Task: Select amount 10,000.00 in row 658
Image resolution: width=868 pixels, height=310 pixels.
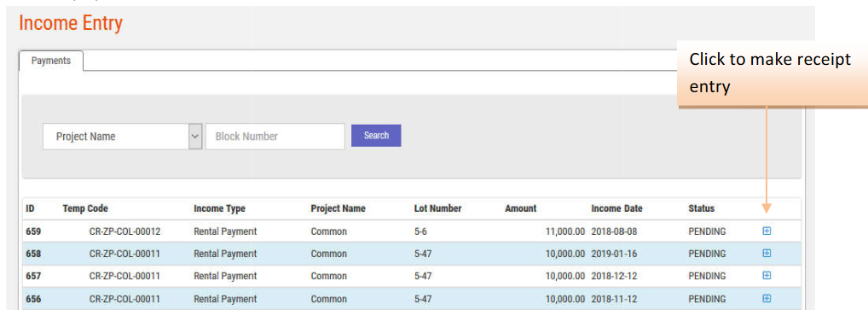Action: [x=565, y=254]
